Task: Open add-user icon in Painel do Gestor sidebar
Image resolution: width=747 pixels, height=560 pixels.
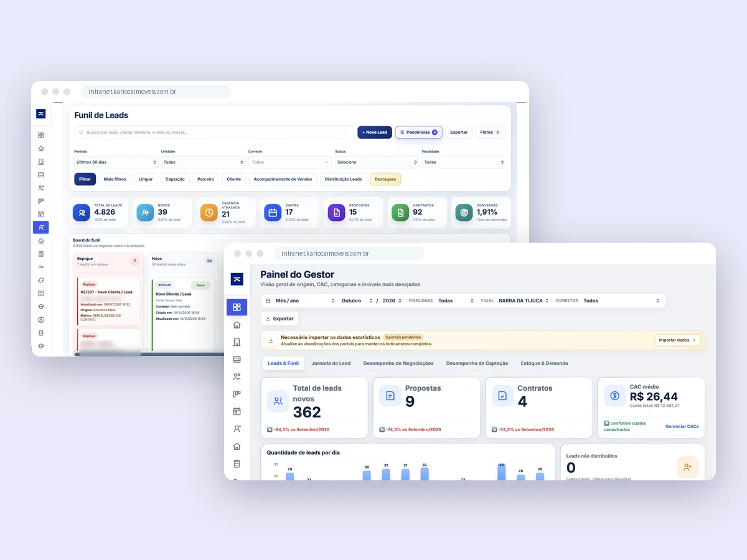Action: point(237,429)
